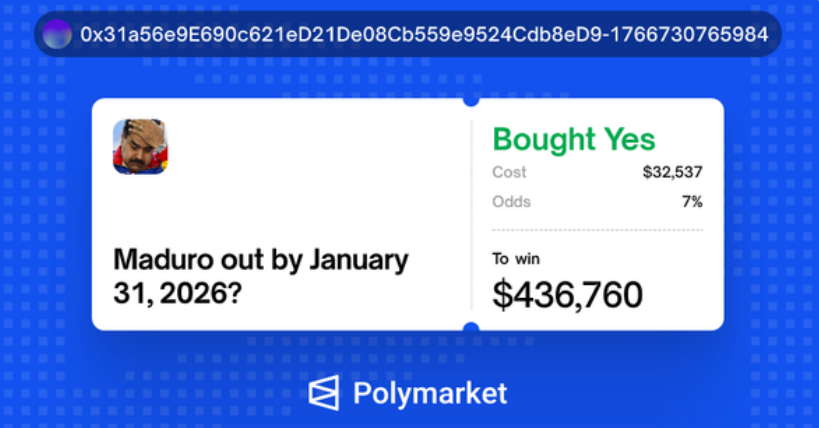Viewport: 819px width, 428px height.
Task: Click the vertical dashed ticket divider
Action: (471, 214)
